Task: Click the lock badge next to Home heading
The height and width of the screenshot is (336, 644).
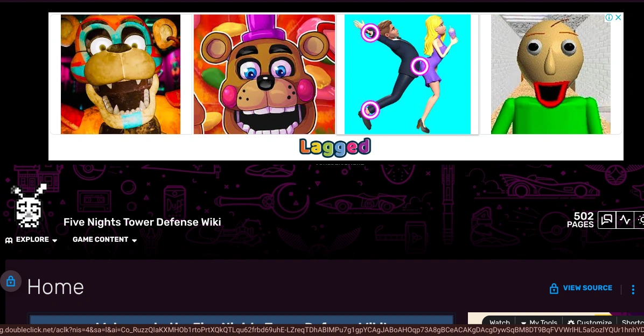Action: point(11,281)
